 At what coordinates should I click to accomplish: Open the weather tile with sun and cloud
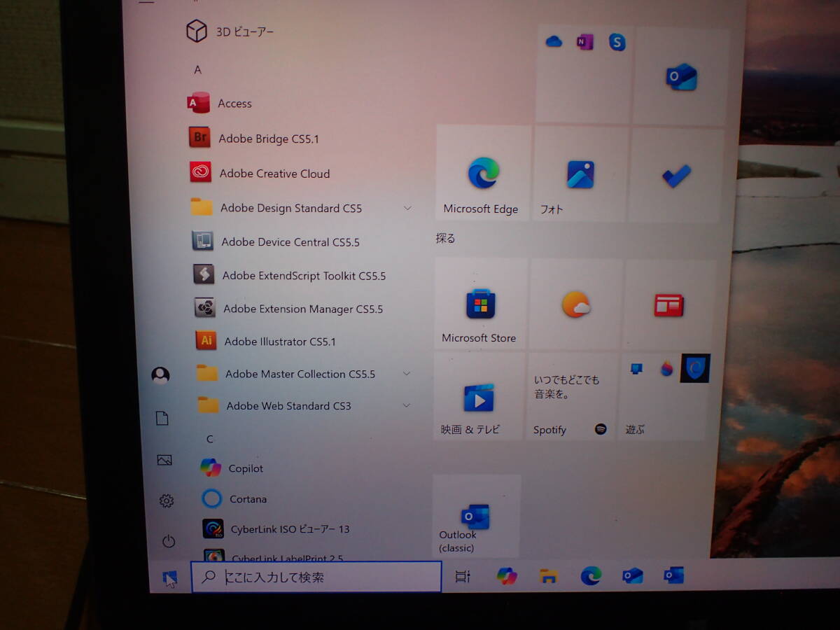pyautogui.click(x=575, y=304)
